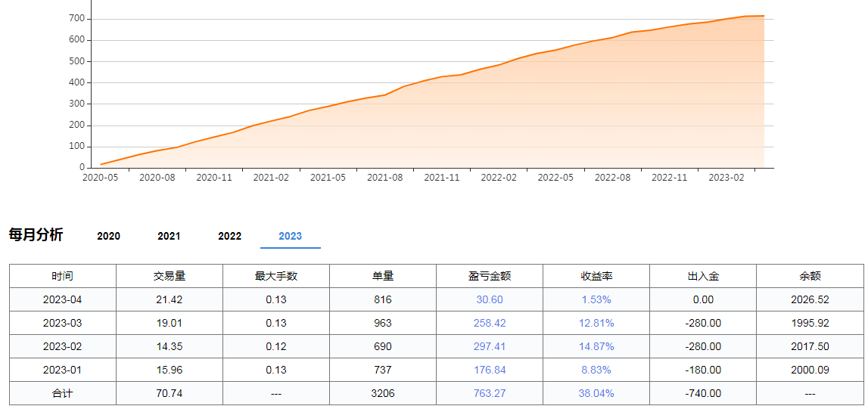The height and width of the screenshot is (406, 868).
Task: Click the 8.83% return rate for January
Action: coord(596,370)
